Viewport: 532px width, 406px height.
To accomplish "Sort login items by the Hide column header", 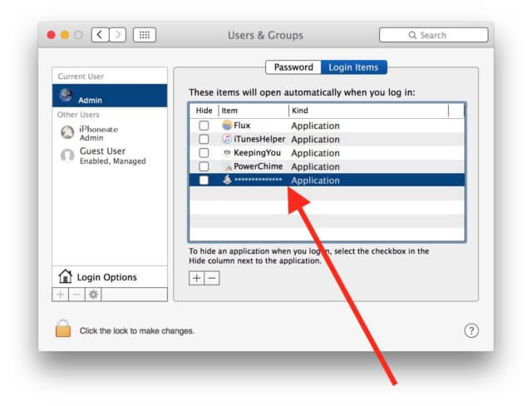I will 204,111.
